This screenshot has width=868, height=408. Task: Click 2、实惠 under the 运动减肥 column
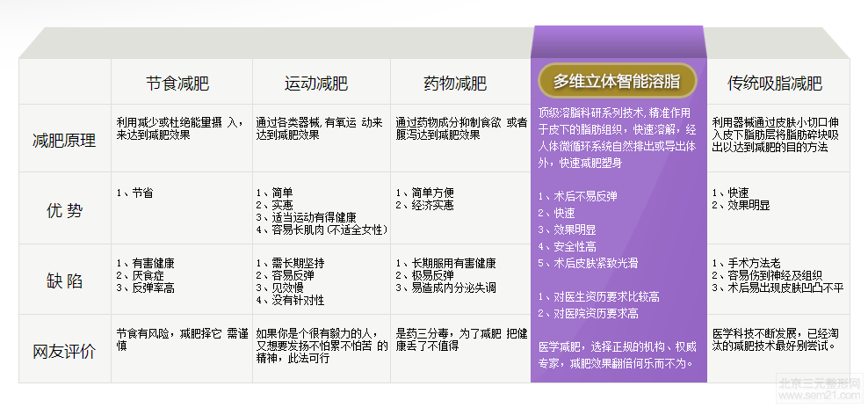click(x=275, y=205)
